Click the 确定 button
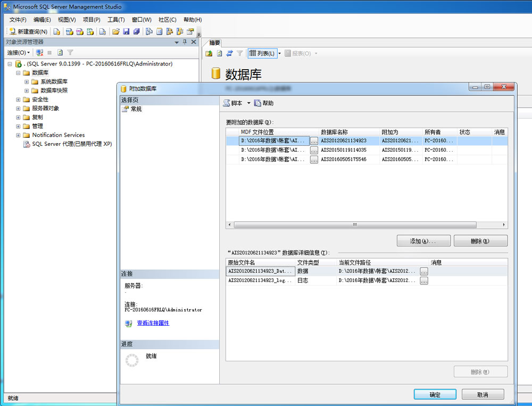 (435, 394)
